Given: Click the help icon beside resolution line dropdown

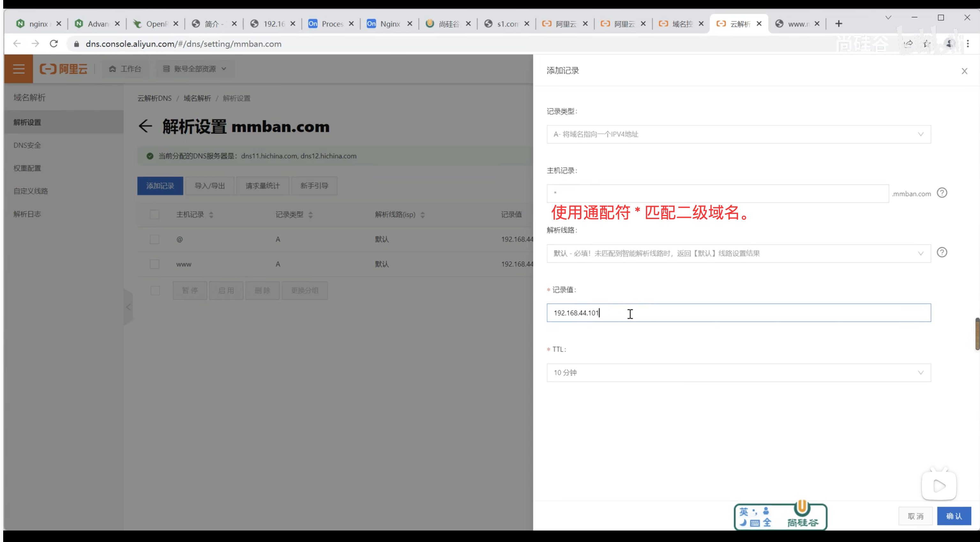Looking at the screenshot, I should coord(942,253).
